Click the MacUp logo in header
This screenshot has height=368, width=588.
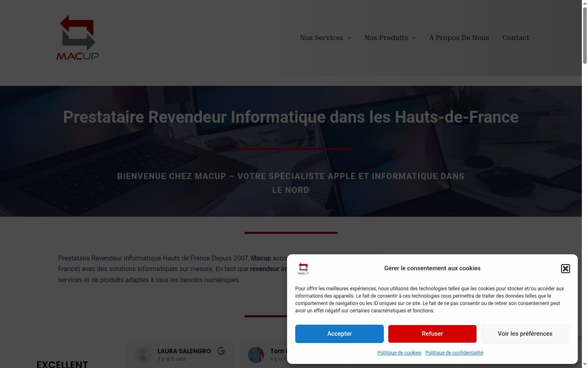[x=78, y=38]
